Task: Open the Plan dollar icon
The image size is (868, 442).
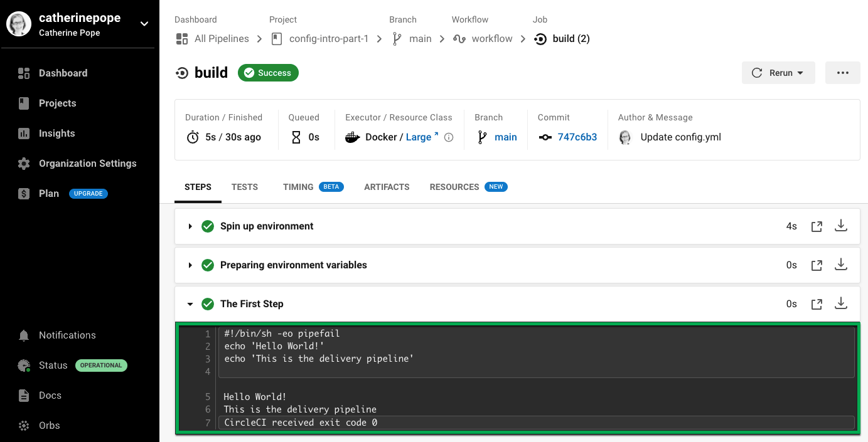Action: 24,194
